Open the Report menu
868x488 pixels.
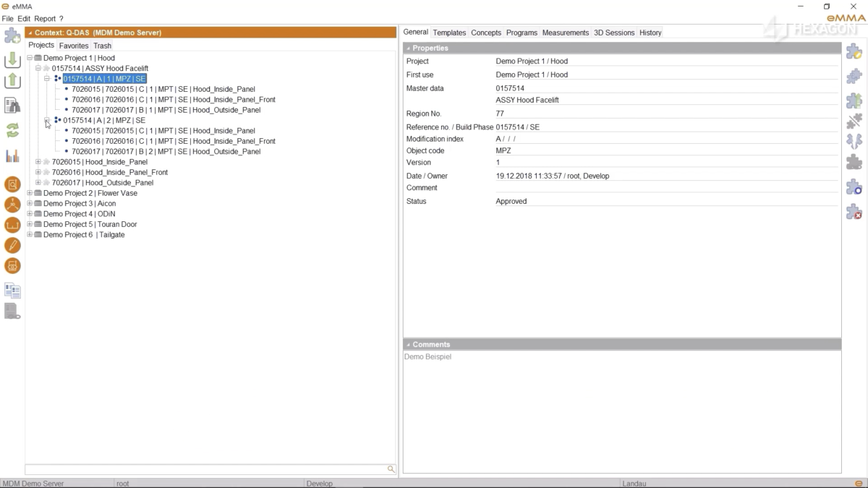45,19
